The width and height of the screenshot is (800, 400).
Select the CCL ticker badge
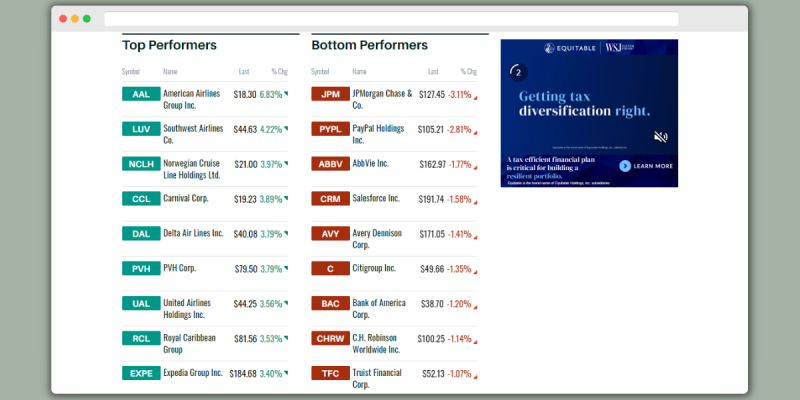click(141, 198)
